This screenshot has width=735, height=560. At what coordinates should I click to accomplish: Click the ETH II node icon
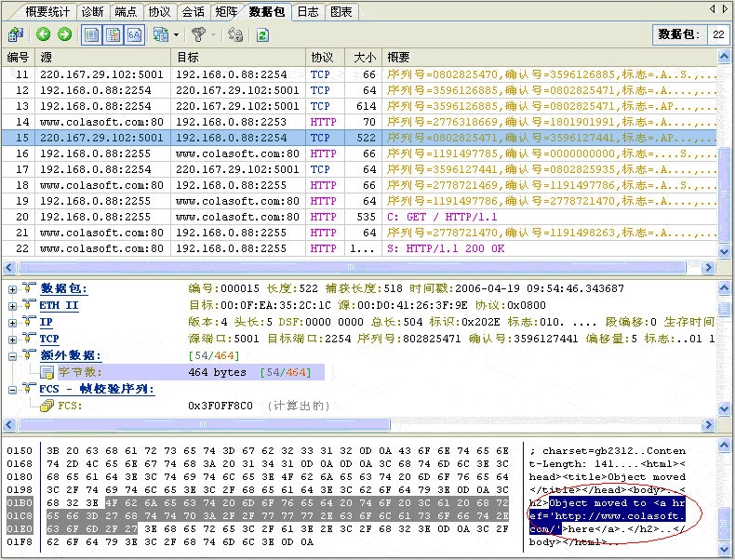pyautogui.click(x=29, y=304)
